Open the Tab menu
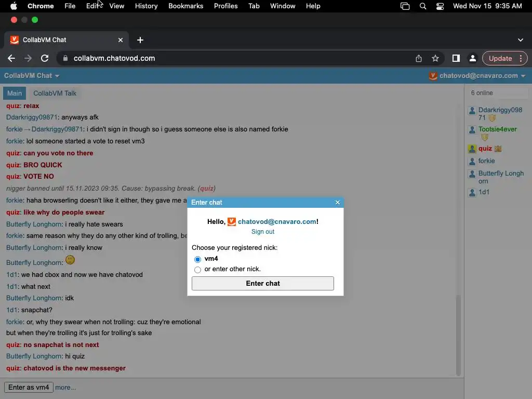This screenshot has width=532, height=399. coord(254,6)
